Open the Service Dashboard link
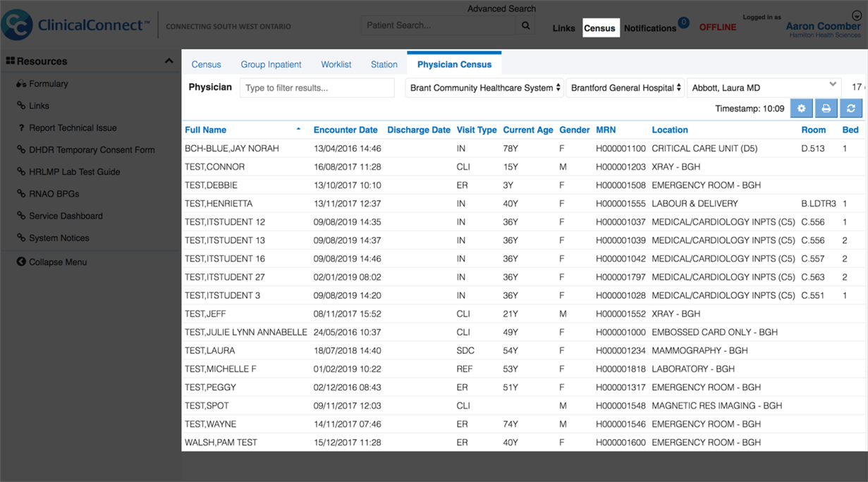The width and height of the screenshot is (868, 482). 66,216
